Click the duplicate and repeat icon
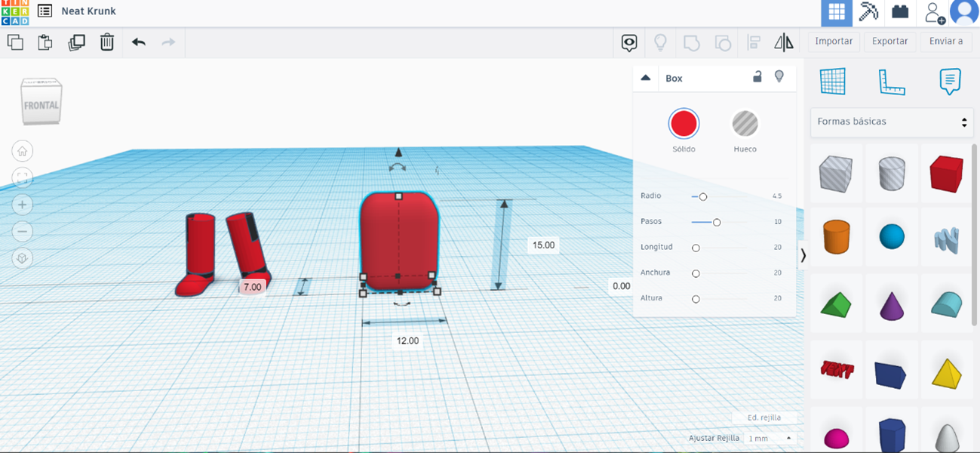This screenshot has width=980, height=453. pyautogui.click(x=75, y=43)
